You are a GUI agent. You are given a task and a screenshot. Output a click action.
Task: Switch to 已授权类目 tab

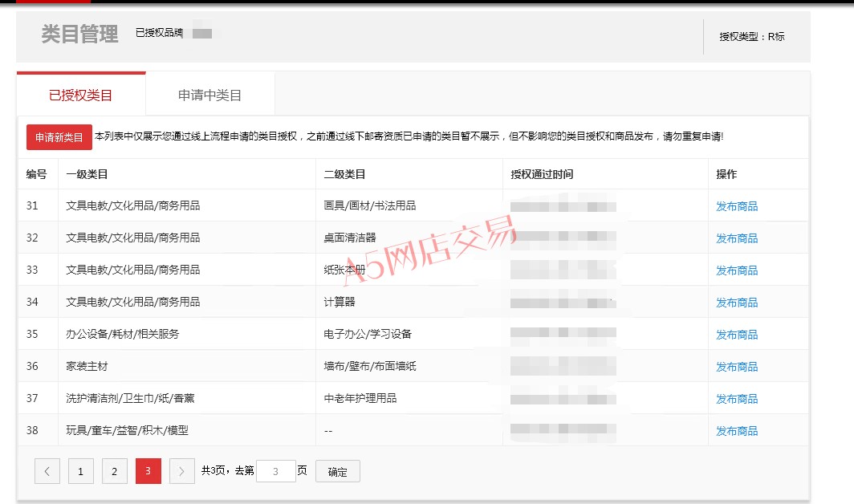[81, 96]
